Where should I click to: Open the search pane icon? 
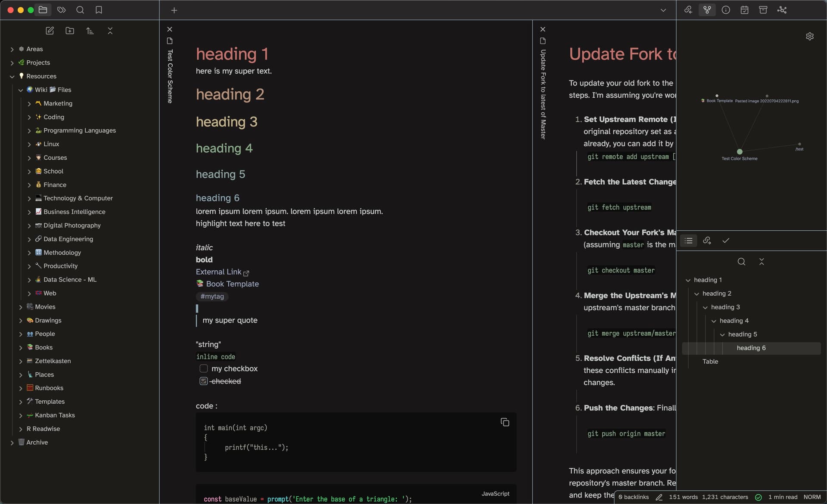coord(80,10)
